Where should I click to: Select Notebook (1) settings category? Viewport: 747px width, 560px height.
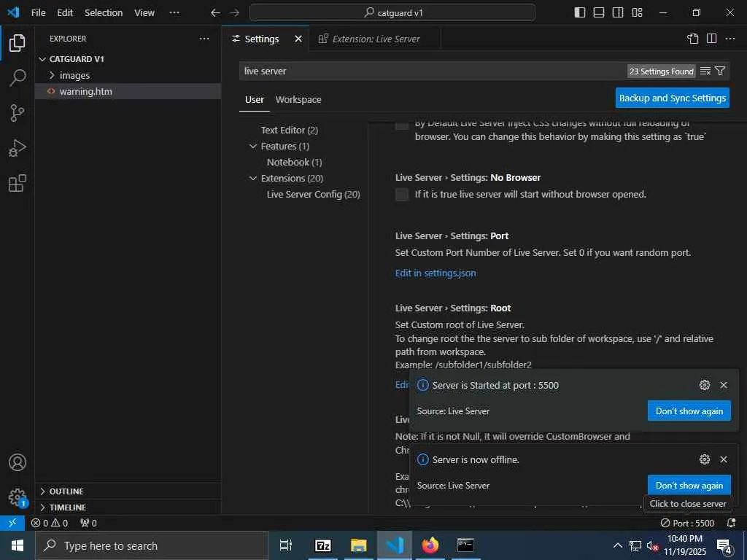point(295,162)
